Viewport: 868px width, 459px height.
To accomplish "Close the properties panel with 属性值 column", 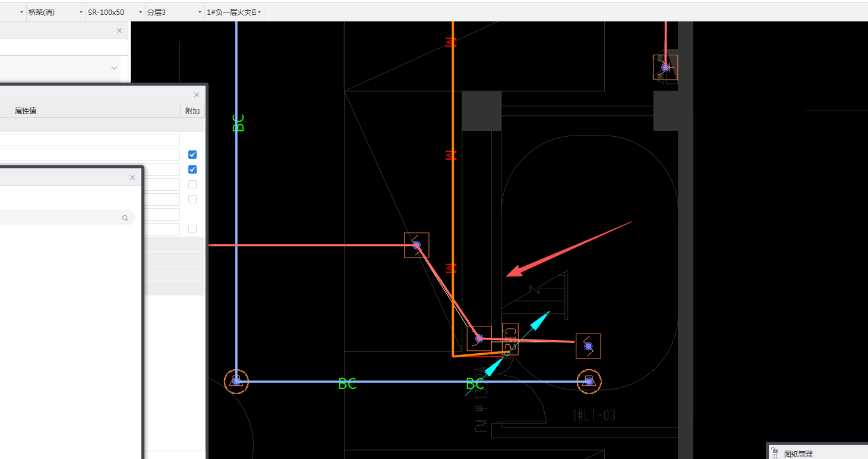I will pyautogui.click(x=197, y=95).
